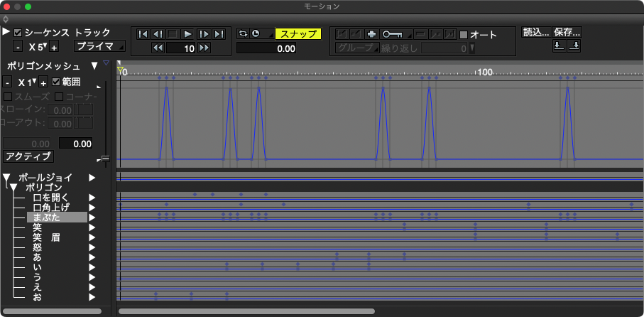Screen dimensions: 644x317
Task: Click the left download-arrow icon under 読込
Action: 559,45
